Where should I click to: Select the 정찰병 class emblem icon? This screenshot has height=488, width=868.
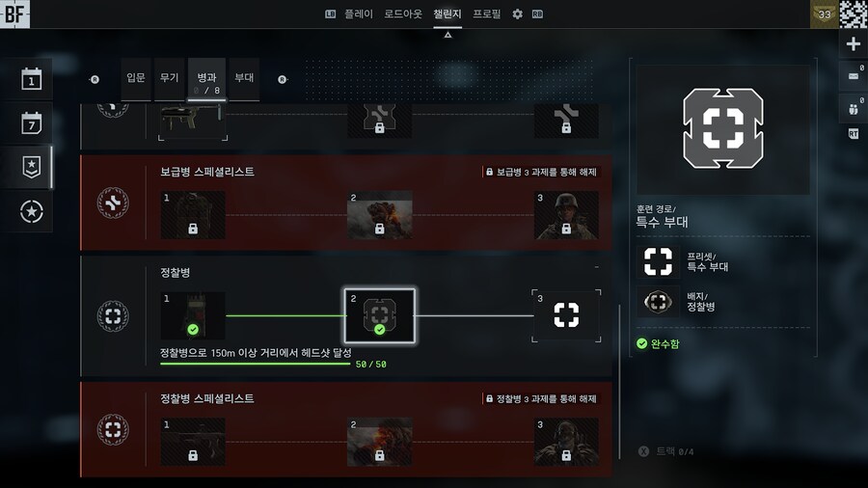pos(113,316)
